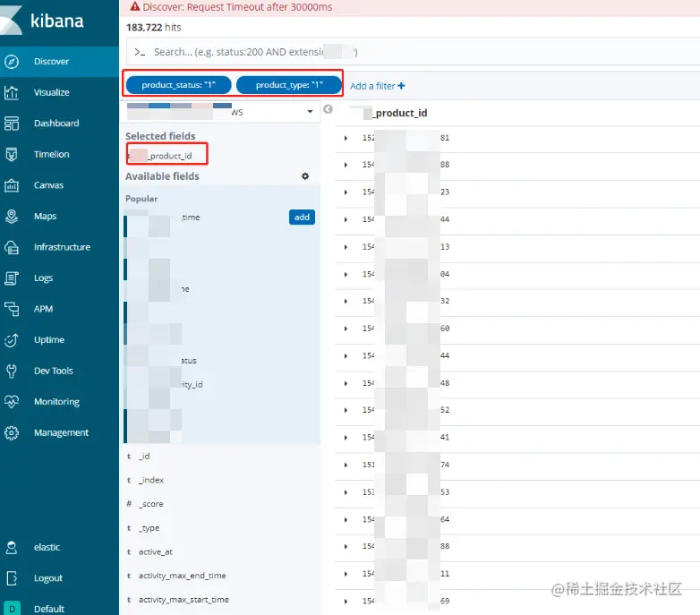Open the Infrastructure icon
The width and height of the screenshot is (700, 615).
click(x=11, y=247)
